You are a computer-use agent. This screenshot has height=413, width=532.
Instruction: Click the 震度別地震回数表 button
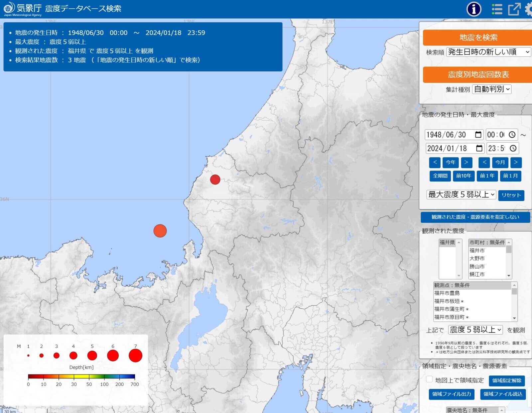pyautogui.click(x=478, y=74)
